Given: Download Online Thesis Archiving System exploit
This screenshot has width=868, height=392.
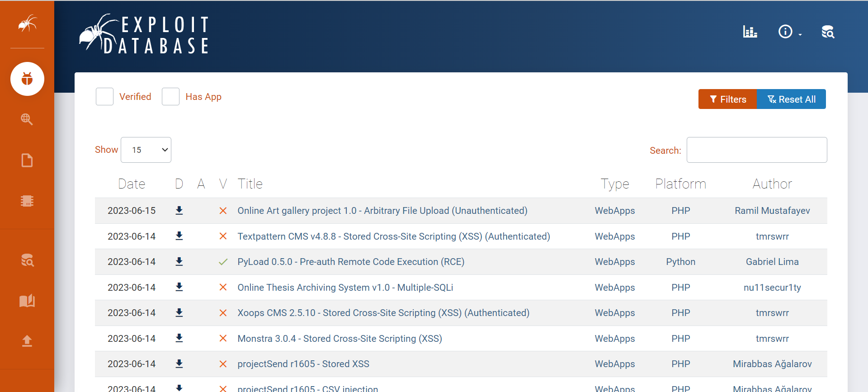Looking at the screenshot, I should (179, 287).
